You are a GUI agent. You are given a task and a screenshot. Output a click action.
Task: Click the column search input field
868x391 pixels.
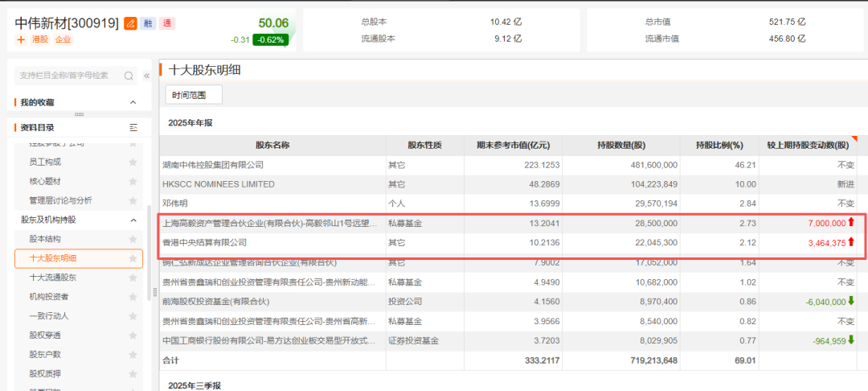[68, 76]
